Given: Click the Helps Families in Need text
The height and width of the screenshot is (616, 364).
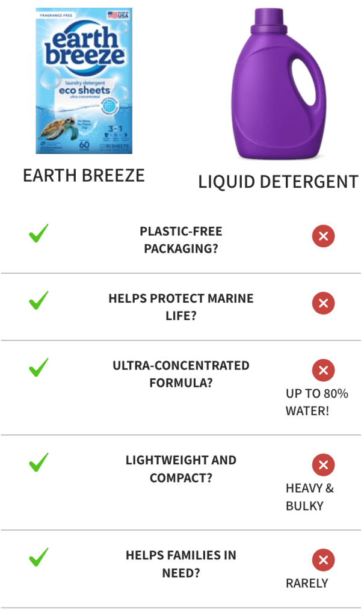Looking at the screenshot, I should (x=181, y=564).
